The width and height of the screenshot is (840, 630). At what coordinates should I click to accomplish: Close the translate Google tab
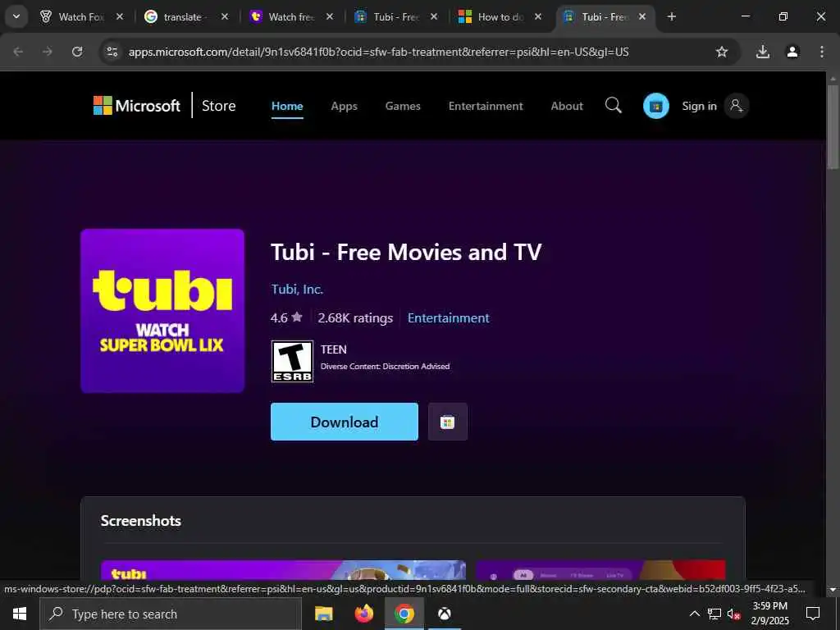tap(225, 16)
